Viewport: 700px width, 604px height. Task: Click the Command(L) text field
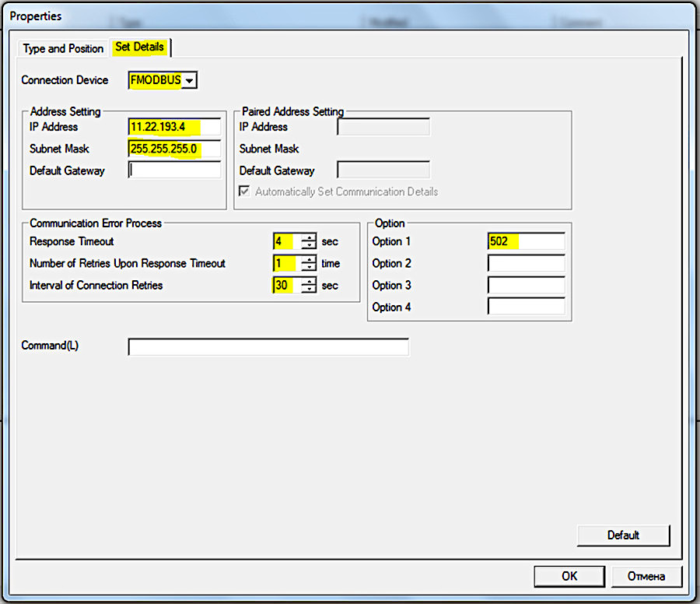coord(268,347)
